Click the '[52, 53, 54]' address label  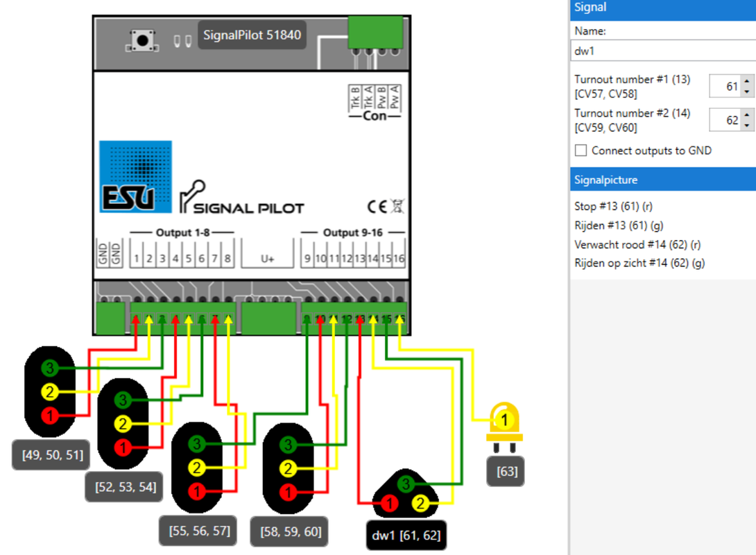click(124, 487)
